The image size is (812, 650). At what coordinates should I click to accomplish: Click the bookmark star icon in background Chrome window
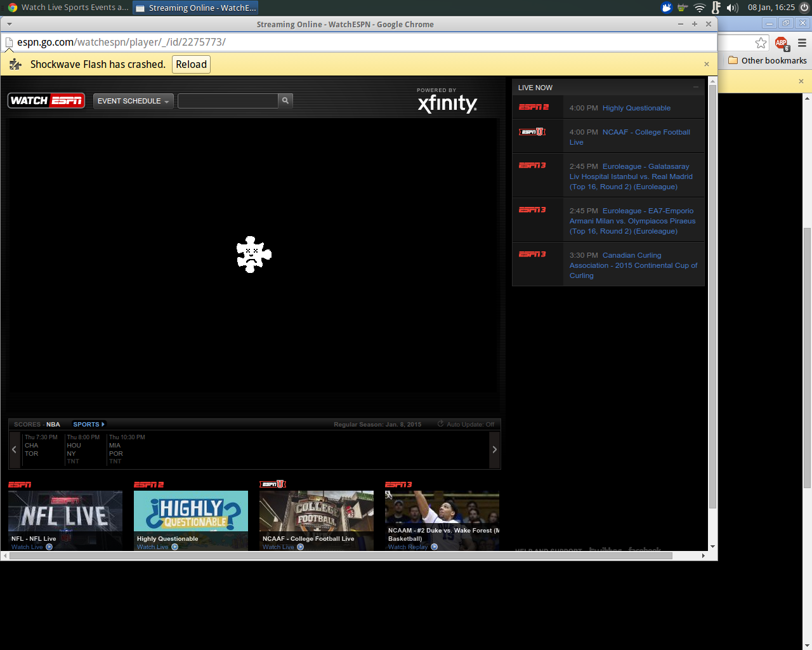(x=761, y=43)
